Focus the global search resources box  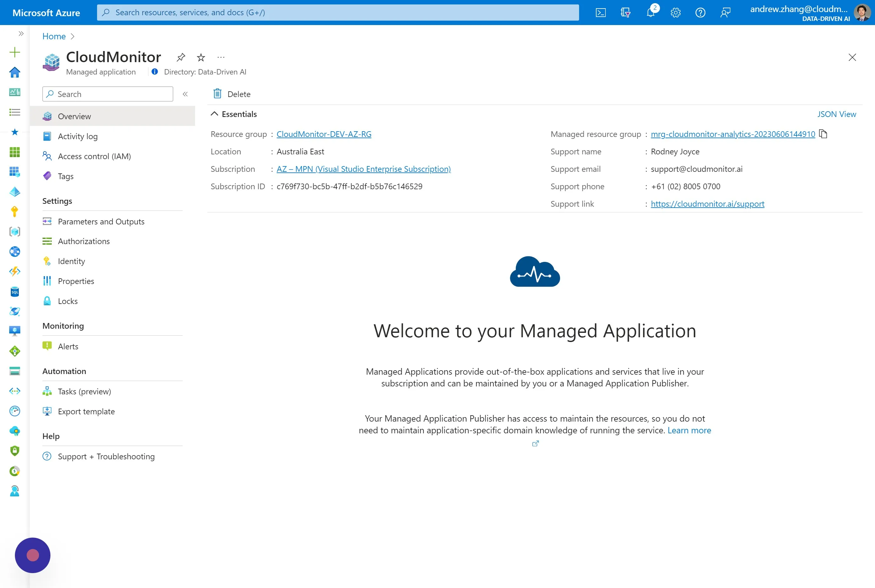(x=338, y=12)
